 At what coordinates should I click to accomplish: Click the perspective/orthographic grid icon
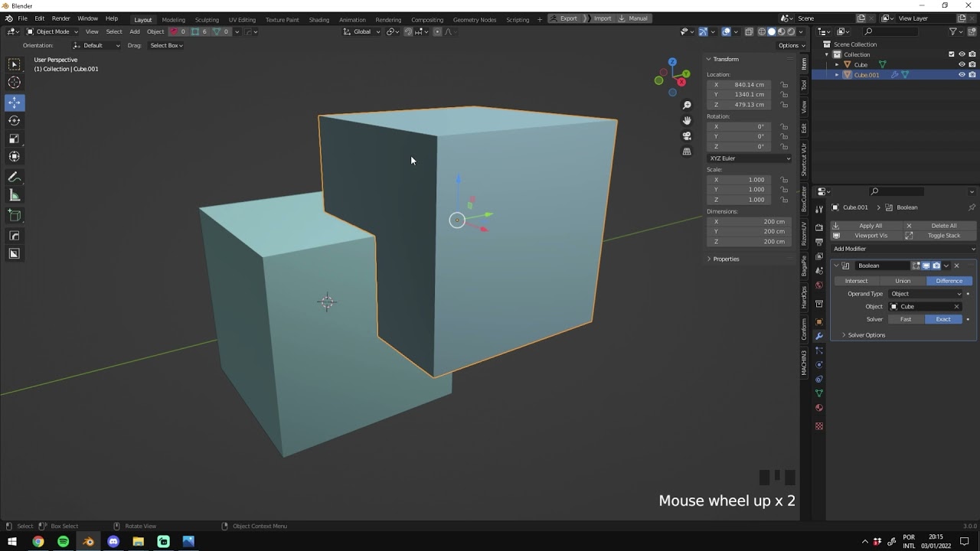point(687,152)
